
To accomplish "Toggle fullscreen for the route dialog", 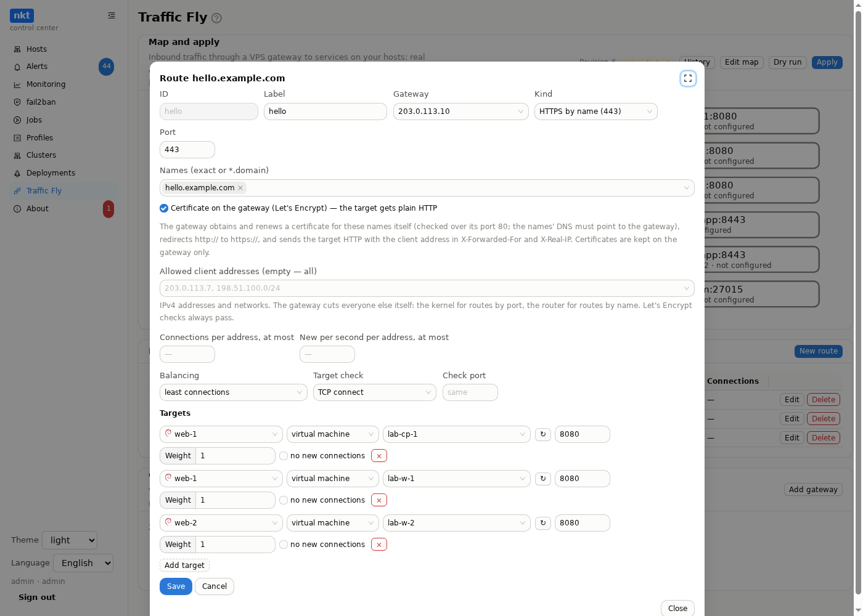I will (x=688, y=78).
